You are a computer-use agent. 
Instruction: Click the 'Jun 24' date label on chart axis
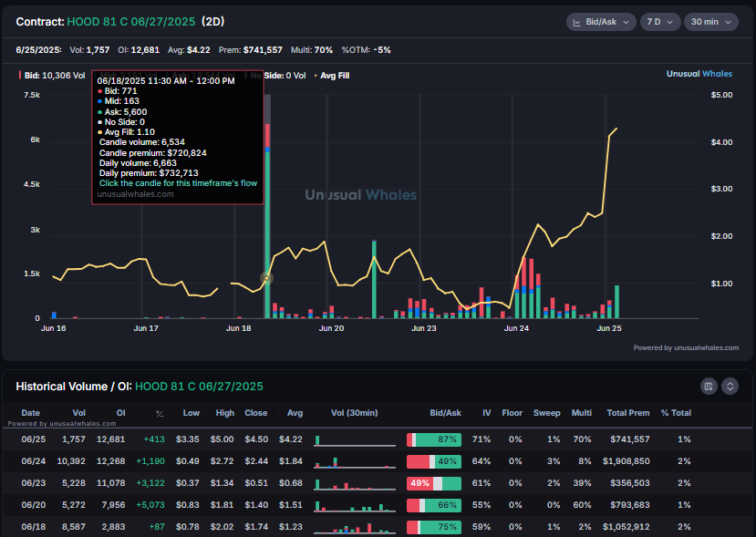(516, 328)
